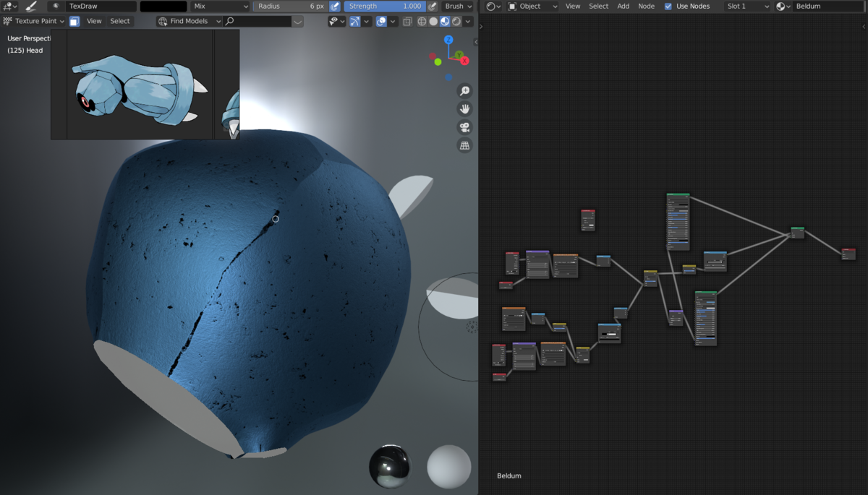Open the node editor Select menu

click(599, 6)
